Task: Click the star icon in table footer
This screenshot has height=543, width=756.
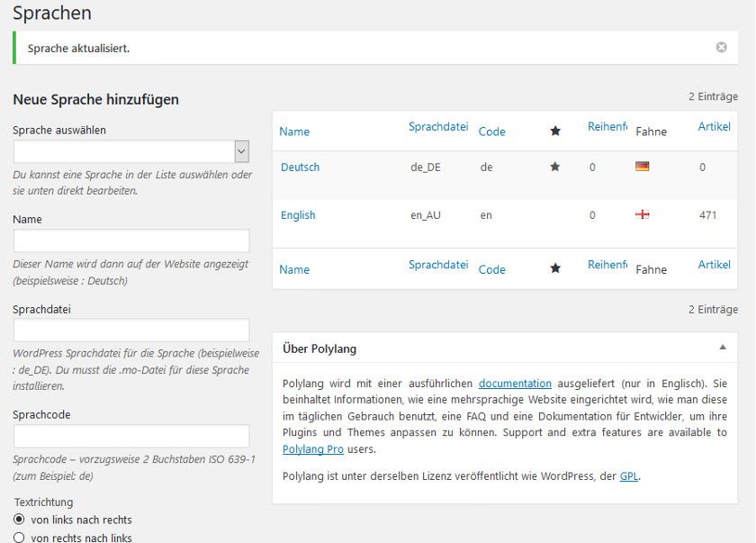Action: pyautogui.click(x=555, y=268)
